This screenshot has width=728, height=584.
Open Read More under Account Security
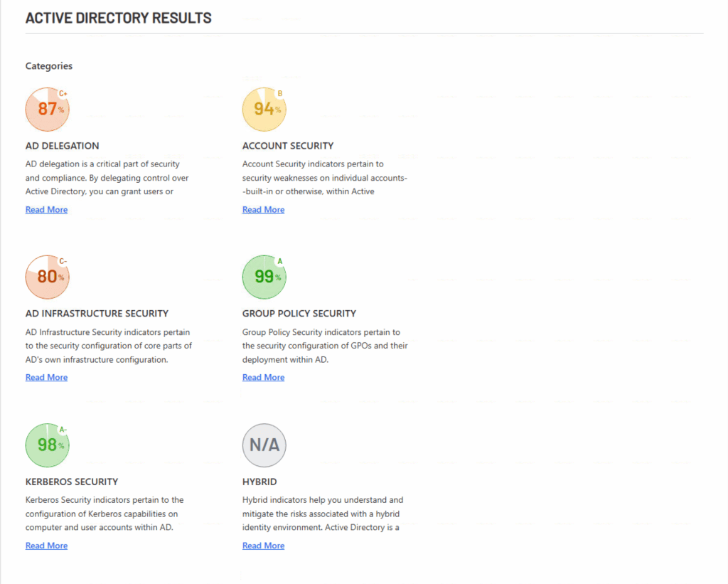click(x=263, y=210)
